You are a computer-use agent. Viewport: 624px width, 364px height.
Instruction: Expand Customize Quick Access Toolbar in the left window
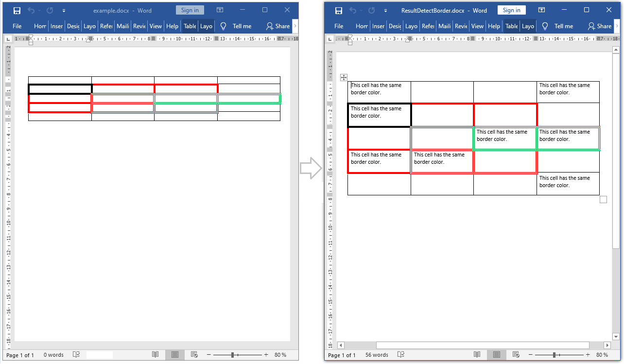64,10
